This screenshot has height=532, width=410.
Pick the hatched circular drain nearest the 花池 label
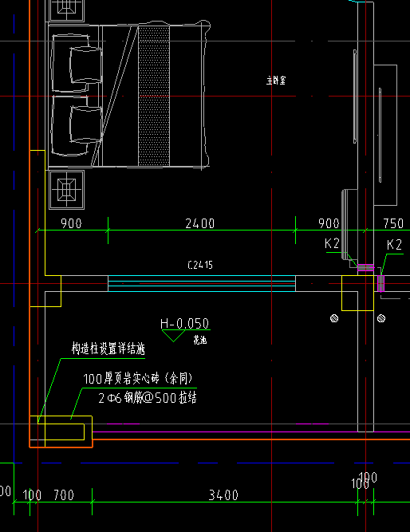coord(334,318)
